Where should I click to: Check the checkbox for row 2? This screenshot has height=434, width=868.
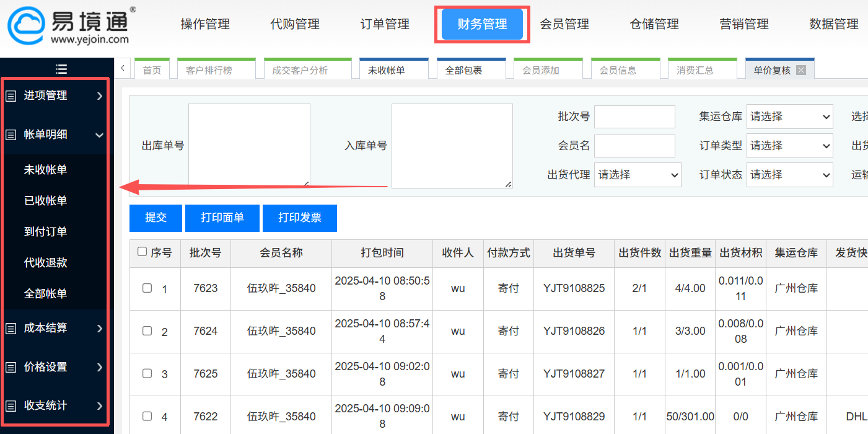coord(147,330)
